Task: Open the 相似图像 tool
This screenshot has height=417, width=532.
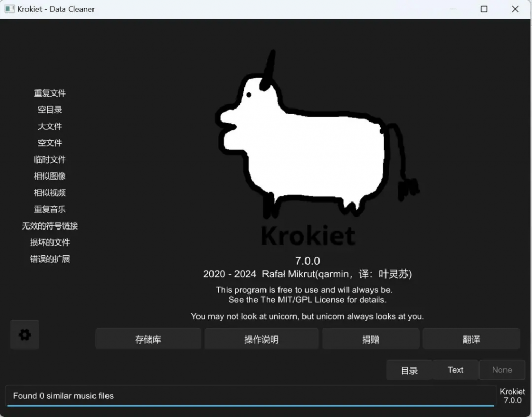Action: click(x=50, y=177)
